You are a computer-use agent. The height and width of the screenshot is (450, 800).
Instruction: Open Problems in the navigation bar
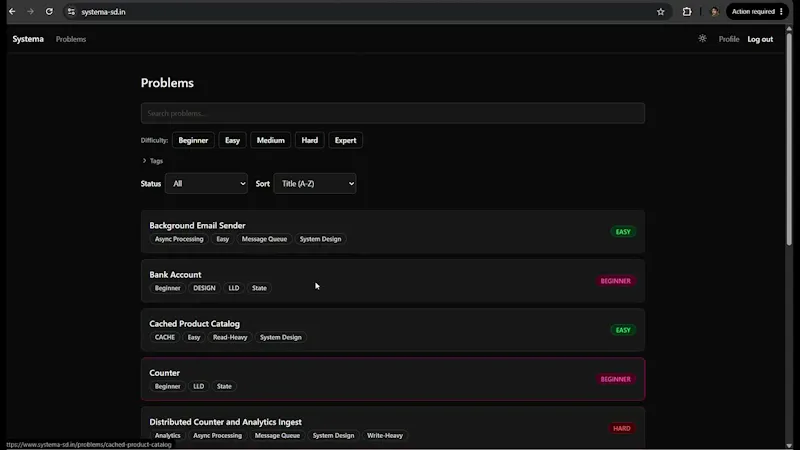[71, 39]
